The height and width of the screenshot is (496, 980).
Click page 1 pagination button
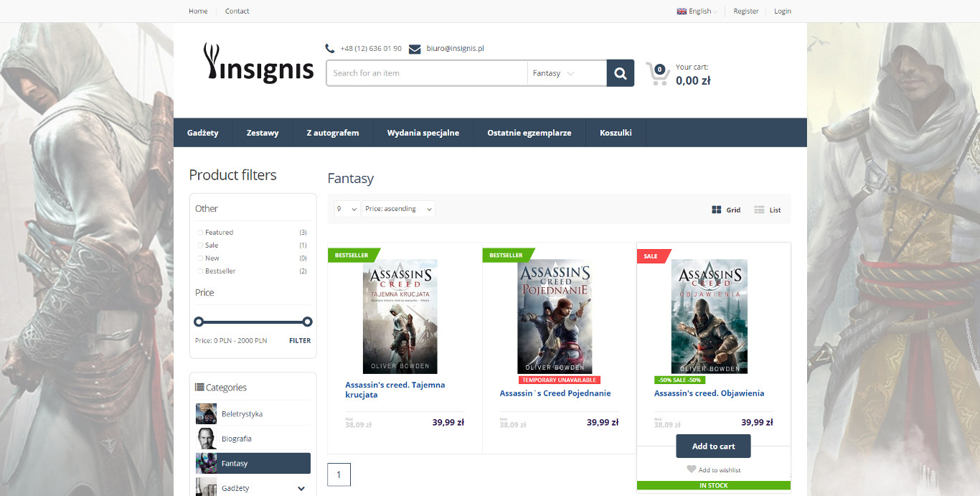click(x=339, y=474)
